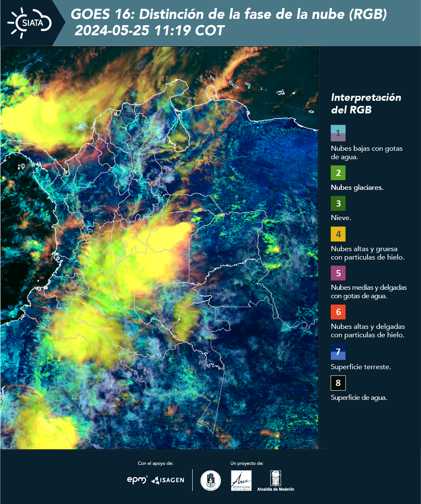Click the 'Nubes glaciares.' legend label
Viewport: 421px width, 504px height.
coord(357,187)
